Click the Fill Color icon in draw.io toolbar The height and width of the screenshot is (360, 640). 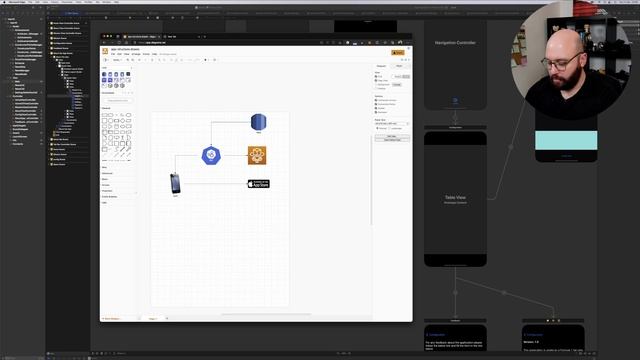(171, 60)
